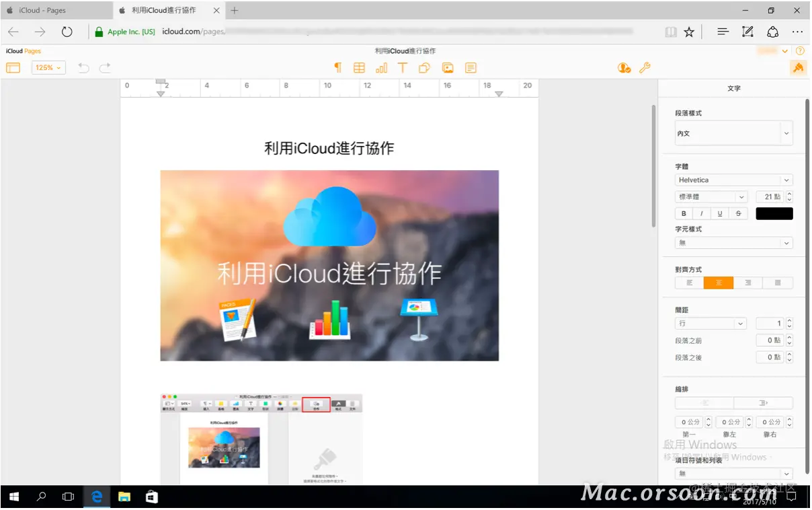Viewport: 812px width, 510px height.
Task: Open the collaboration icon in Pages toolbar
Action: tap(624, 68)
